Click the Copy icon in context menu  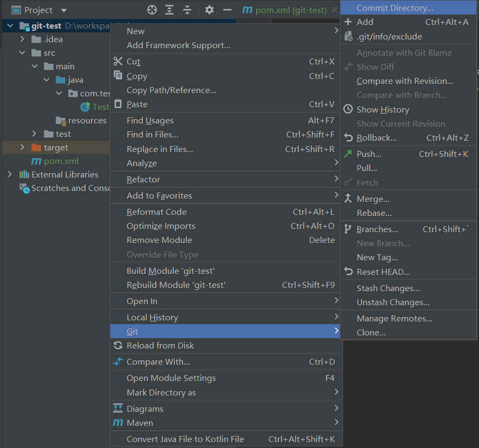[118, 75]
